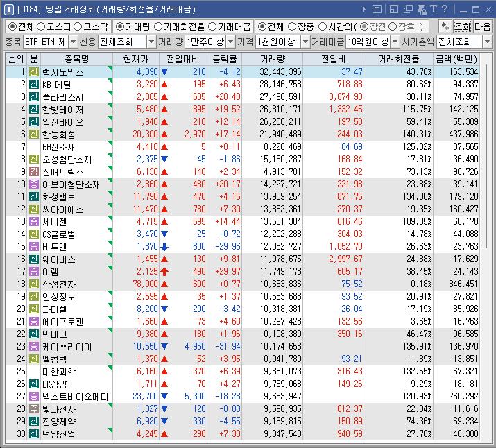Click the 조회 search button

point(463,26)
